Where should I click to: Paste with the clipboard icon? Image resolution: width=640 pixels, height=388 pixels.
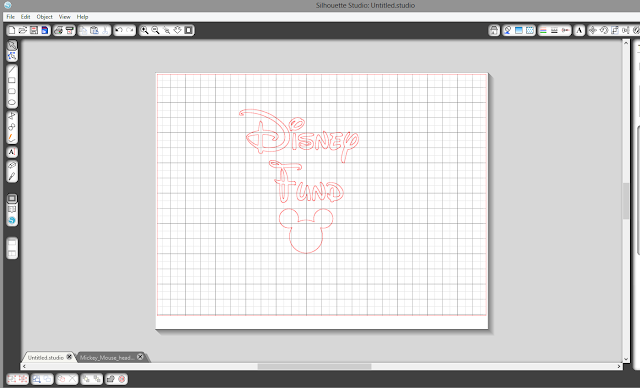94,30
